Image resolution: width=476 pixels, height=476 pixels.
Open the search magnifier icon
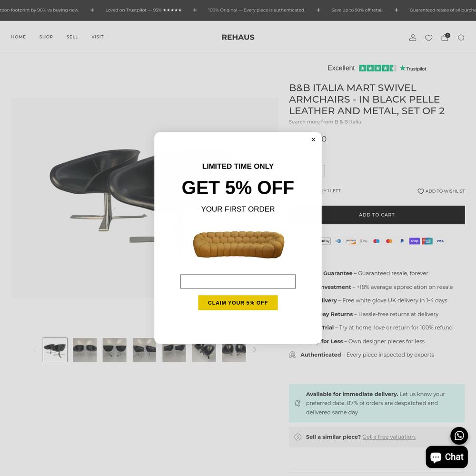point(461,38)
